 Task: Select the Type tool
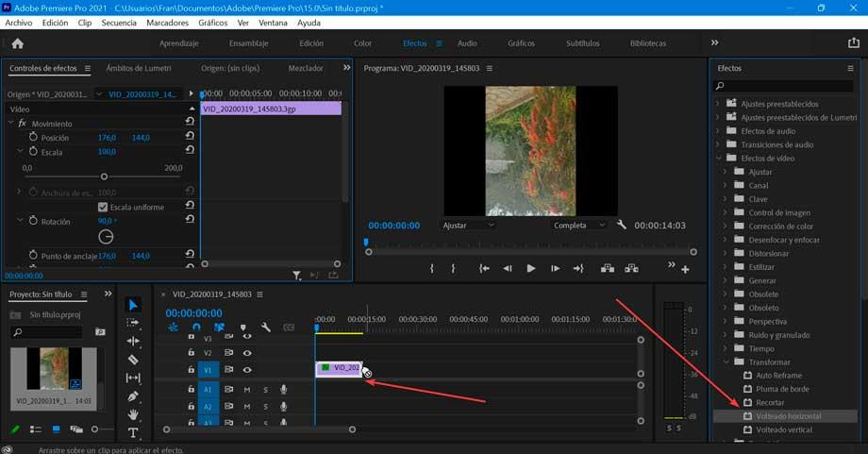(x=133, y=432)
